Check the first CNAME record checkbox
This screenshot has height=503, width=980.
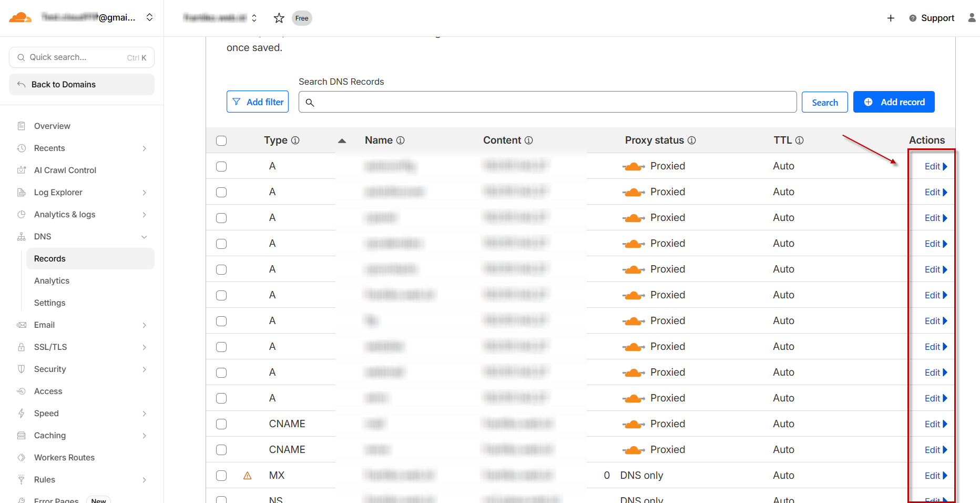point(221,424)
